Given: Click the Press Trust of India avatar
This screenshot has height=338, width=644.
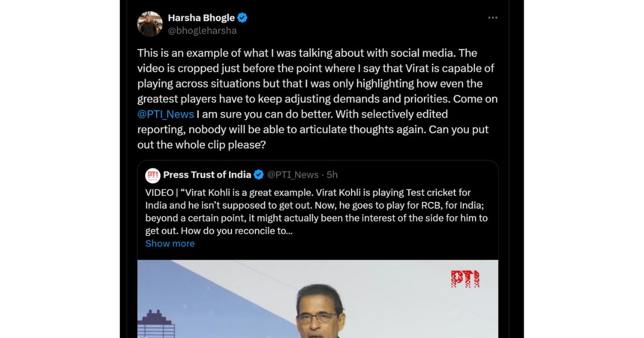Looking at the screenshot, I should (x=153, y=175).
